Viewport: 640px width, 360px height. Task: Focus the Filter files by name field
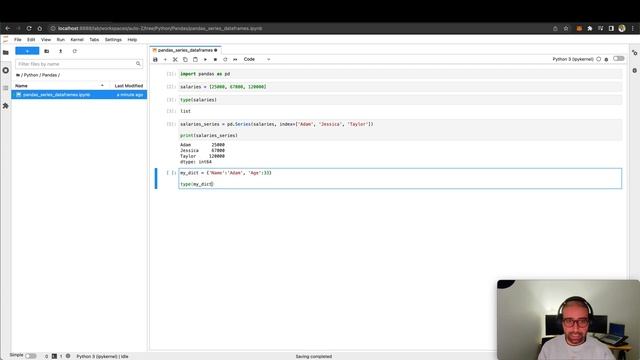[x=79, y=64]
